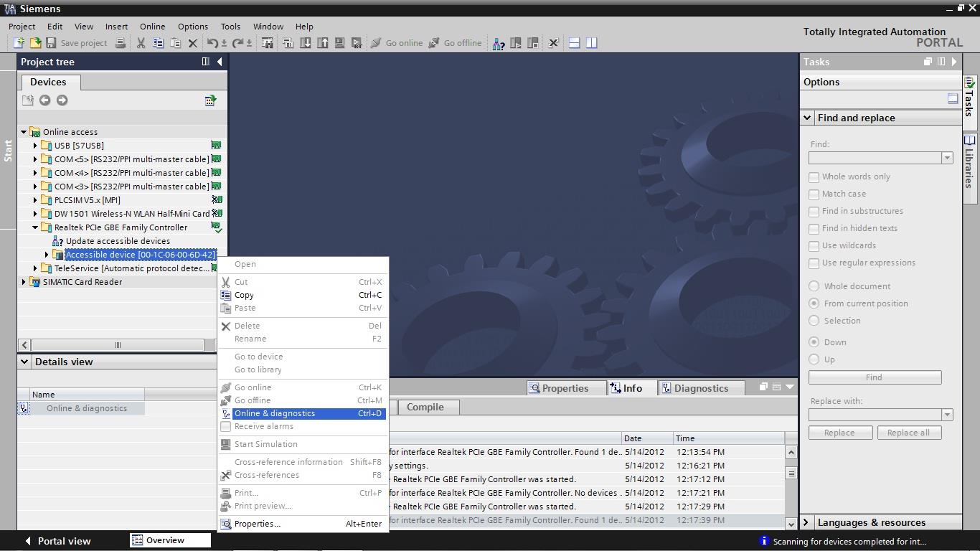The width and height of the screenshot is (980, 551).
Task: Expand Languages & resources section
Action: tap(806, 522)
